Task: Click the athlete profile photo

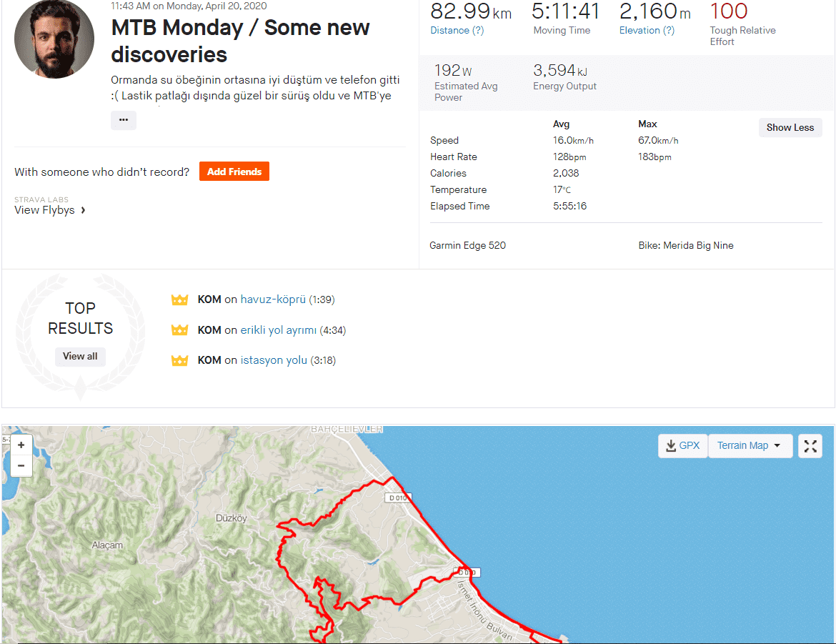Action: [54, 39]
